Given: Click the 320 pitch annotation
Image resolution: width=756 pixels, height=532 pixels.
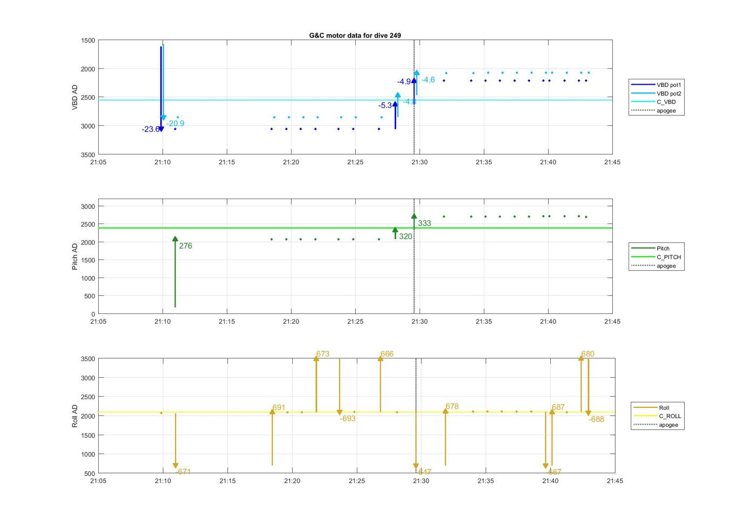Looking at the screenshot, I should (406, 236).
